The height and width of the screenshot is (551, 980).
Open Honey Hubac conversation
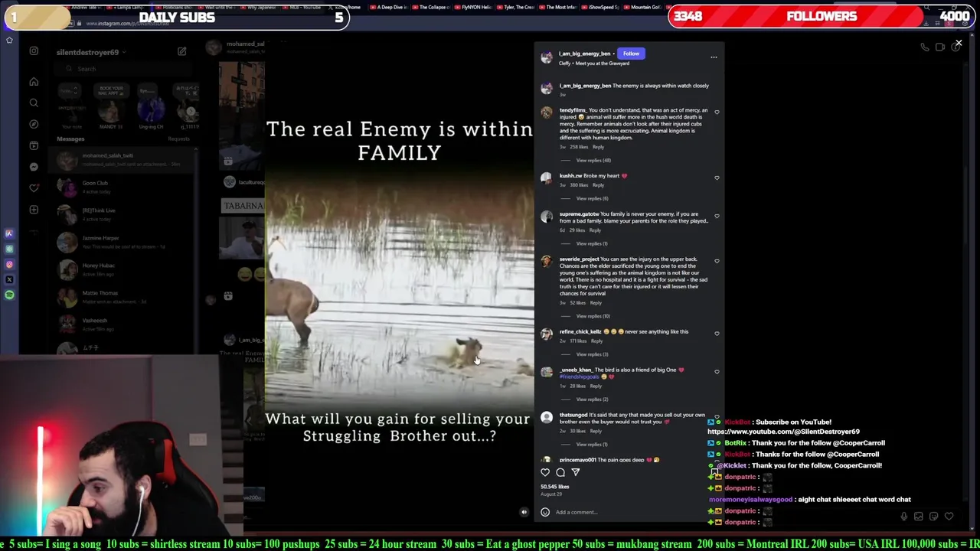122,270
